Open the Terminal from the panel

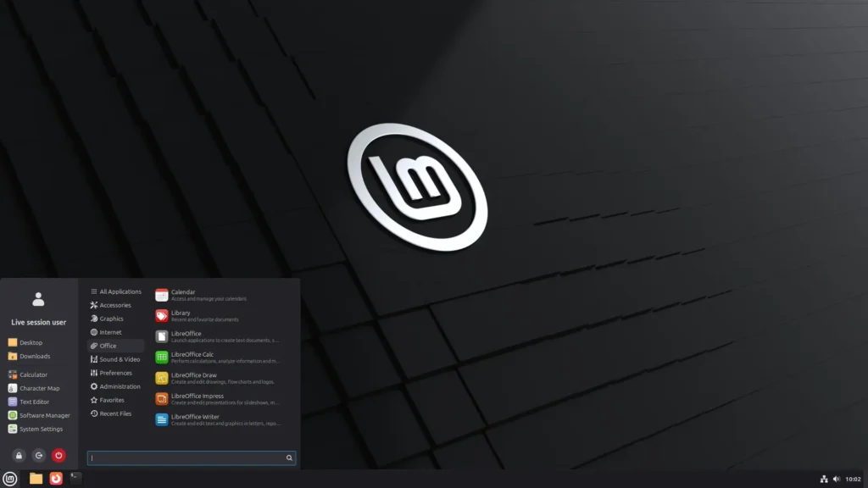(76, 479)
